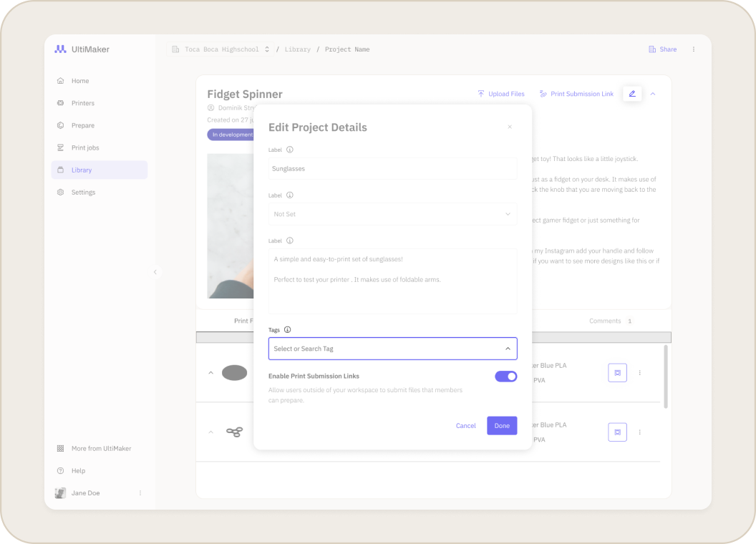
Task: Open Jane Doe account options menu
Action: pyautogui.click(x=140, y=493)
